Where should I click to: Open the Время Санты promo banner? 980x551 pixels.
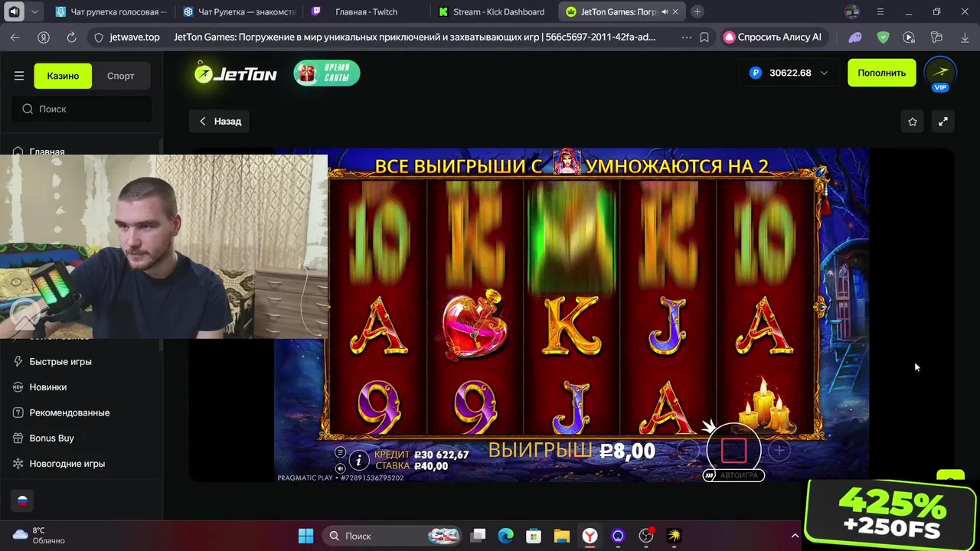(x=327, y=73)
